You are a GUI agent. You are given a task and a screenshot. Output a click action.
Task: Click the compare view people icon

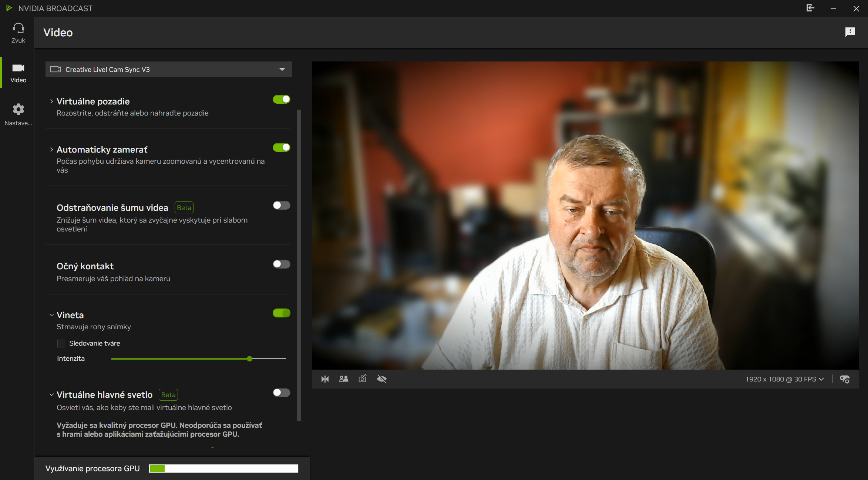click(x=344, y=379)
